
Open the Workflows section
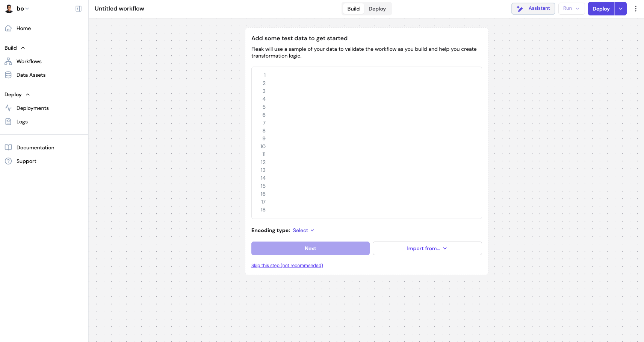coord(29,61)
